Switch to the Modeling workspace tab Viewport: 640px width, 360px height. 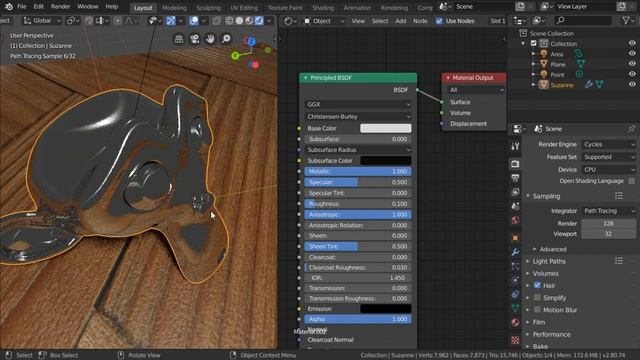[174, 8]
